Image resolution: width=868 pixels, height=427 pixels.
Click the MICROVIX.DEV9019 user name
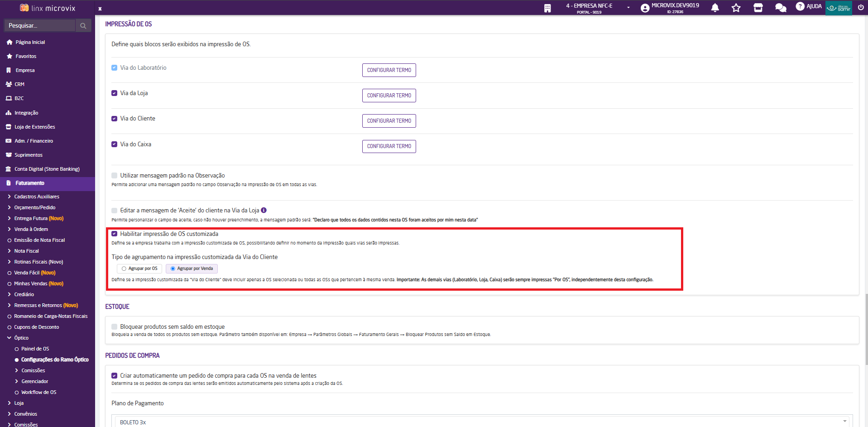675,5
